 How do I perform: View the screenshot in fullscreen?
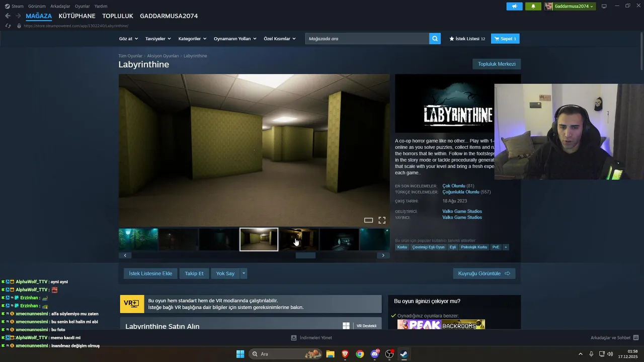[382, 220]
